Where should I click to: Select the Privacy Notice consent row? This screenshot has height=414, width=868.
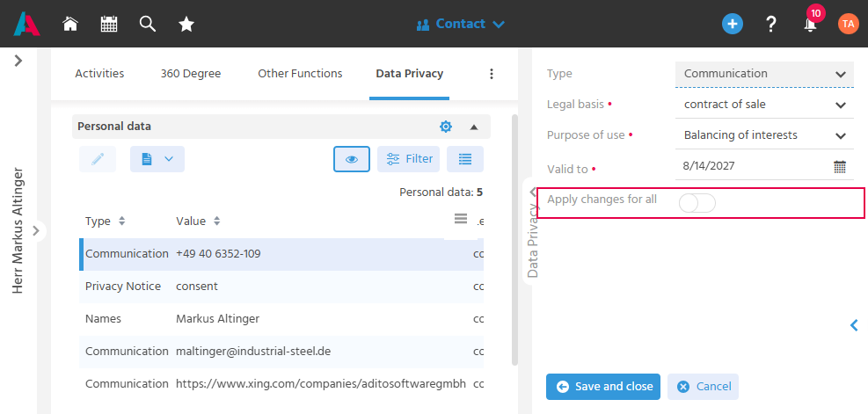281,287
